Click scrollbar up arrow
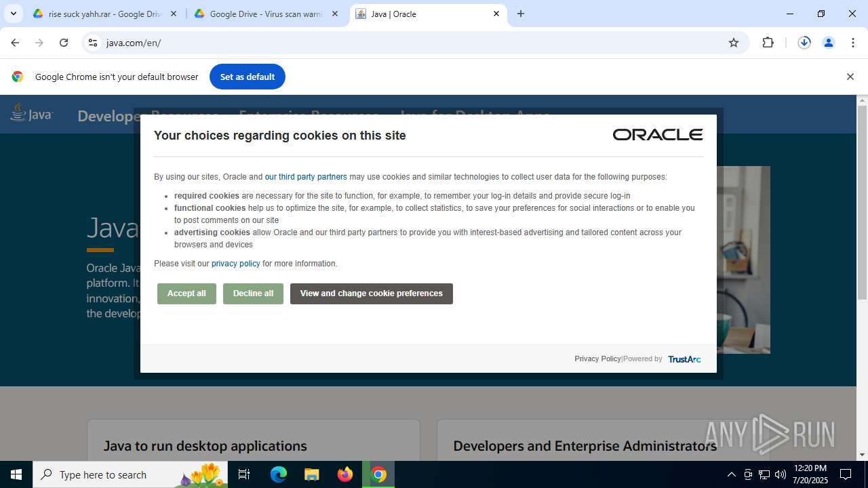 pyautogui.click(x=863, y=100)
